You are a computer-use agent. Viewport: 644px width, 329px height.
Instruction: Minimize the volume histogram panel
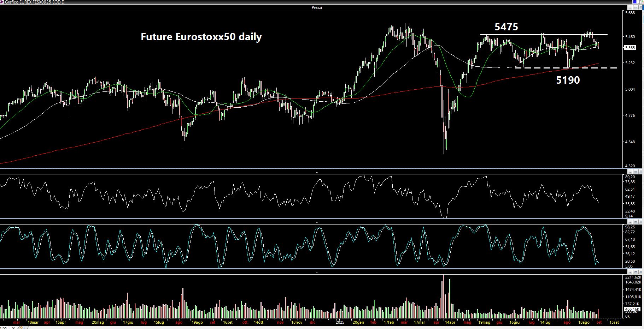coord(630,272)
